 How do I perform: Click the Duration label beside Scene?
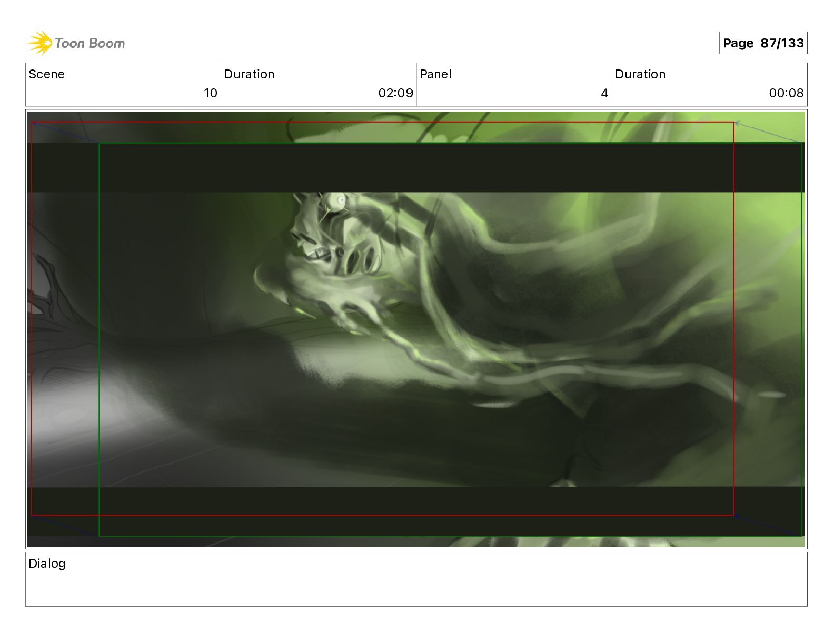click(x=249, y=74)
